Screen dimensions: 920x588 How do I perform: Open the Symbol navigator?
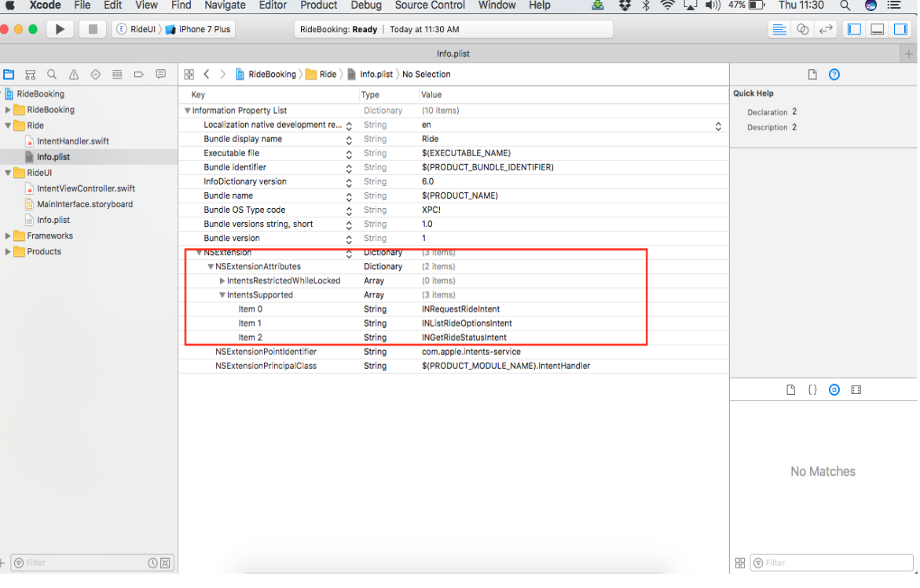[x=31, y=75]
